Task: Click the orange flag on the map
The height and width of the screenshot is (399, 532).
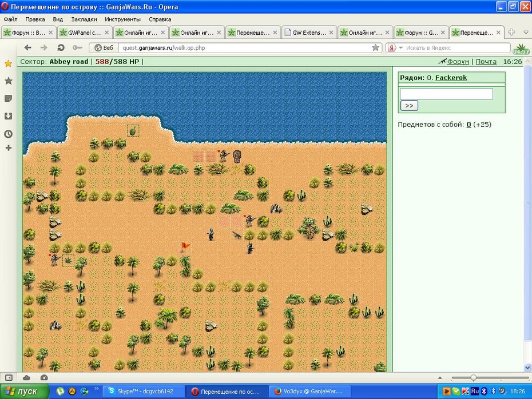Action: point(185,247)
